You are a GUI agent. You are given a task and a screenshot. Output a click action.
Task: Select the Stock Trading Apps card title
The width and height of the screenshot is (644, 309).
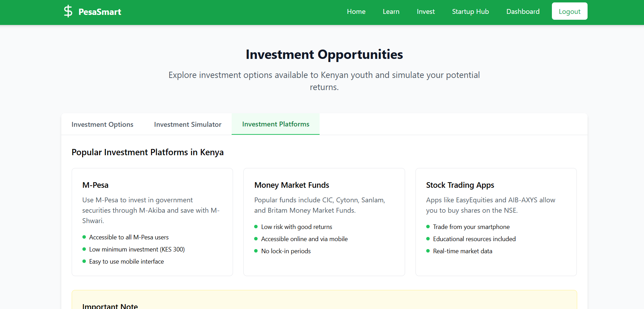coord(460,185)
